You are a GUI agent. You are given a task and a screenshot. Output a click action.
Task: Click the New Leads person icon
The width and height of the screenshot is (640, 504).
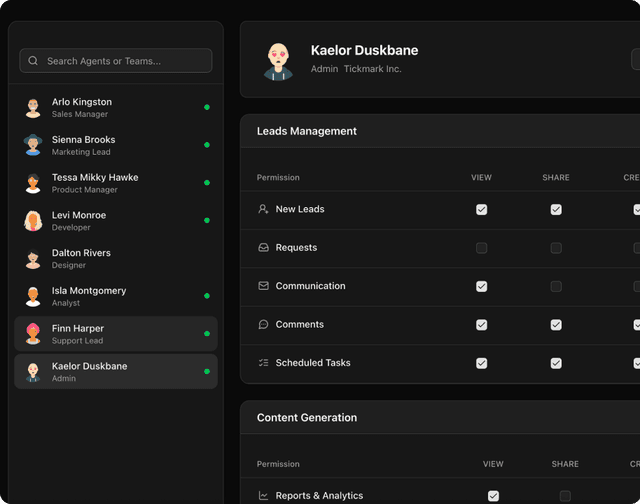[263, 210]
